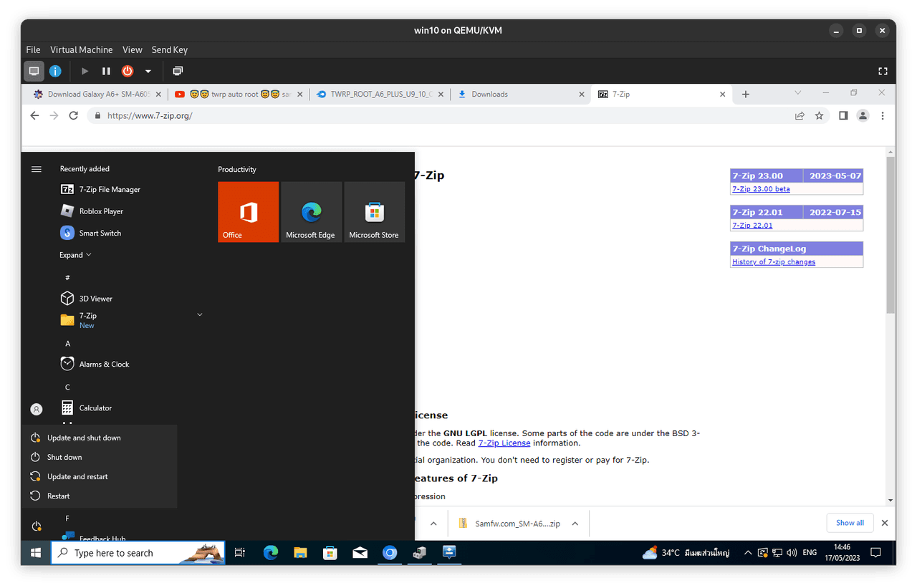Pause the virtual machine
The image size is (917, 588).
click(106, 71)
